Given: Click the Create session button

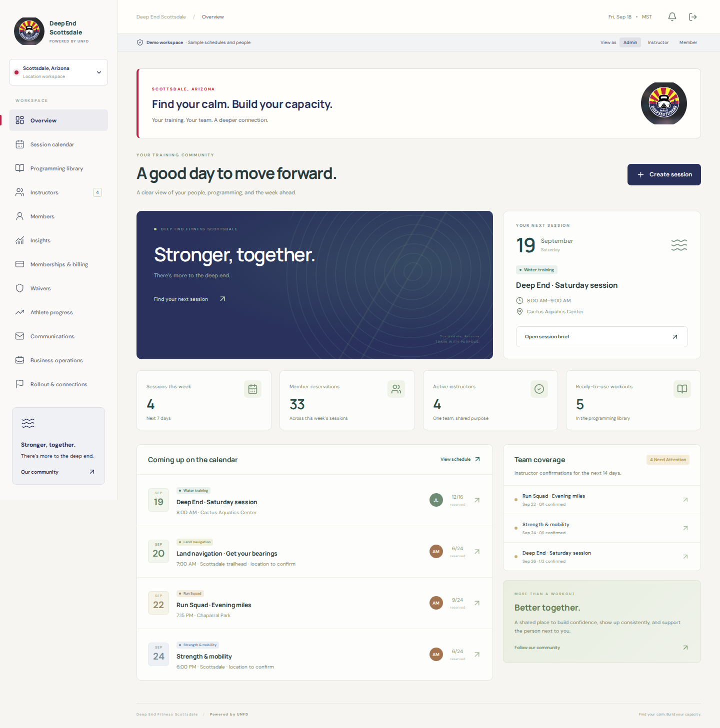Looking at the screenshot, I should (664, 174).
